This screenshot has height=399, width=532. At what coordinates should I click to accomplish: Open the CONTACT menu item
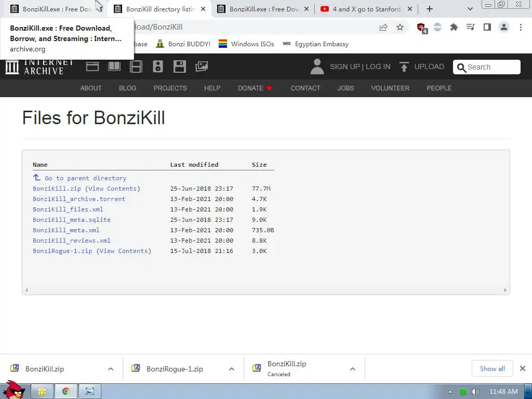click(305, 88)
